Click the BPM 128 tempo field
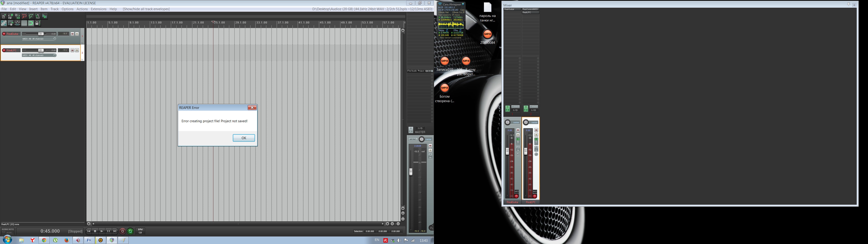The width and height of the screenshot is (868, 244). pos(140,231)
